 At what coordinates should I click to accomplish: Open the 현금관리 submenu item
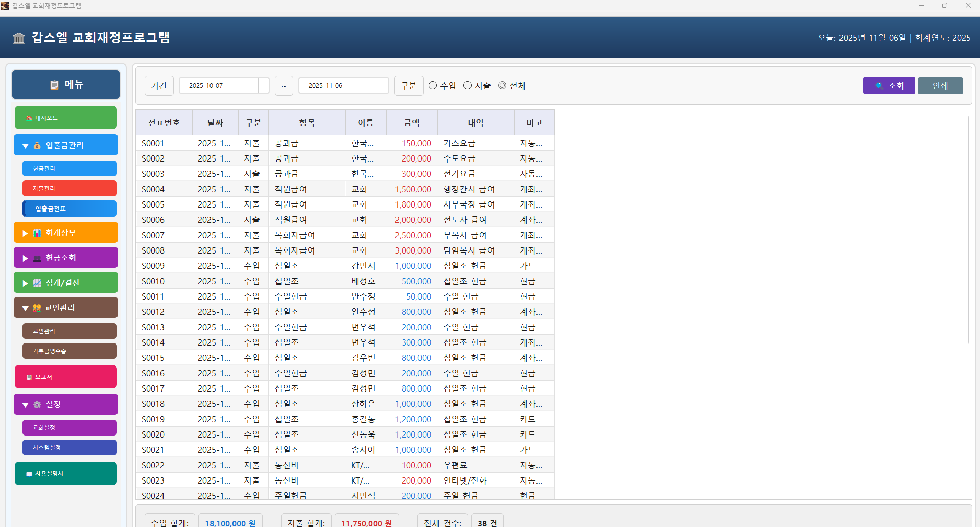(x=69, y=168)
